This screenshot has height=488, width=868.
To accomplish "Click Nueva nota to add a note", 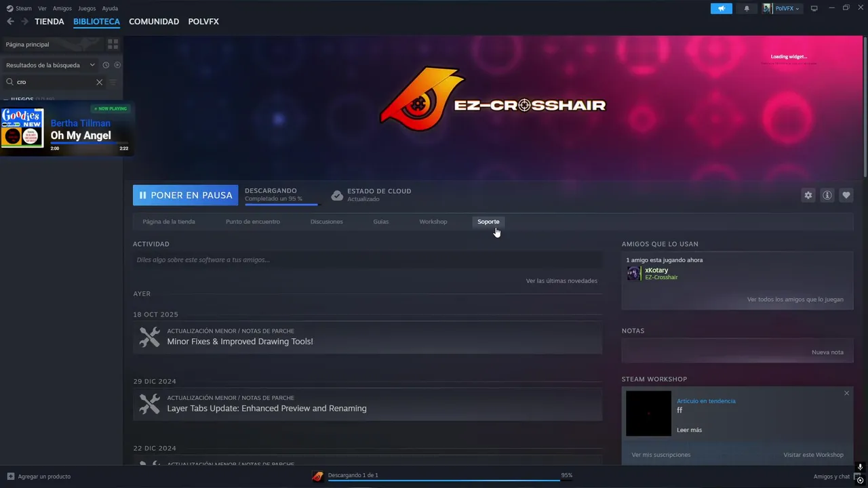I will [827, 352].
